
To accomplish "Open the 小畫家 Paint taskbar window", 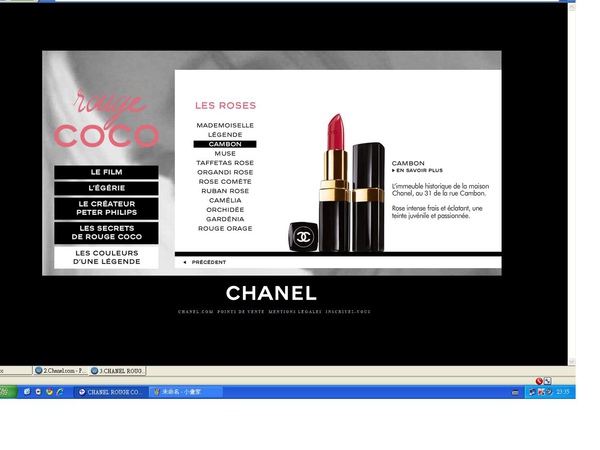I will (186, 392).
